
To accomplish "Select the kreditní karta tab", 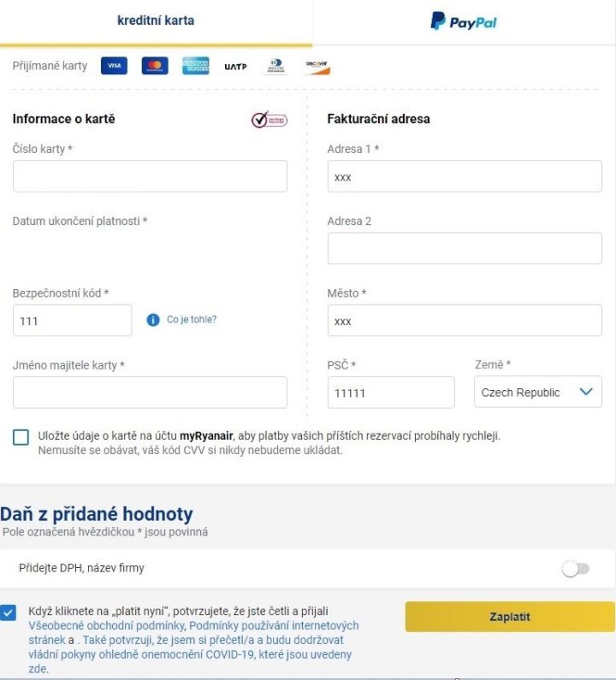I will (156, 21).
